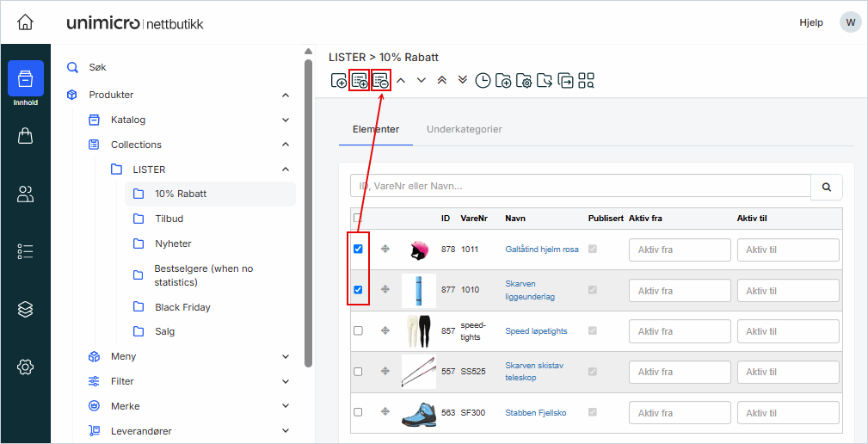Select the Black Friday list
This screenshot has height=444, width=868.
[x=182, y=307]
